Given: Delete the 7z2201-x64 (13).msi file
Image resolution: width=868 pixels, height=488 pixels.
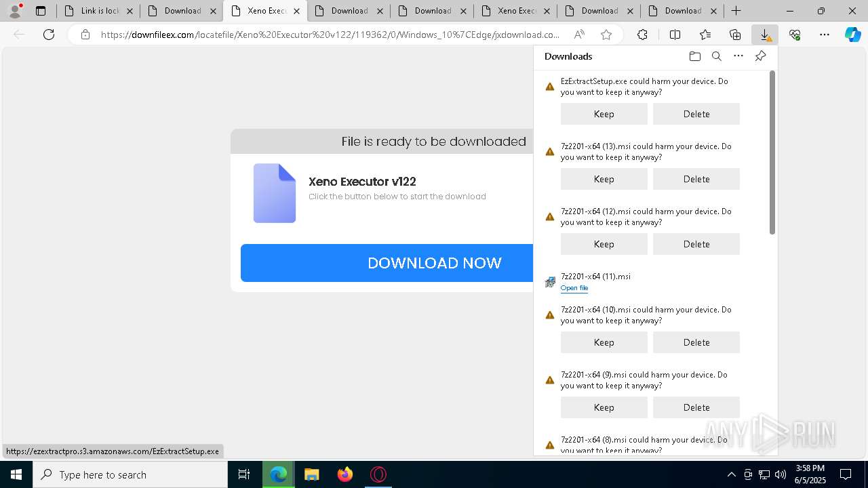Looking at the screenshot, I should pyautogui.click(x=696, y=179).
